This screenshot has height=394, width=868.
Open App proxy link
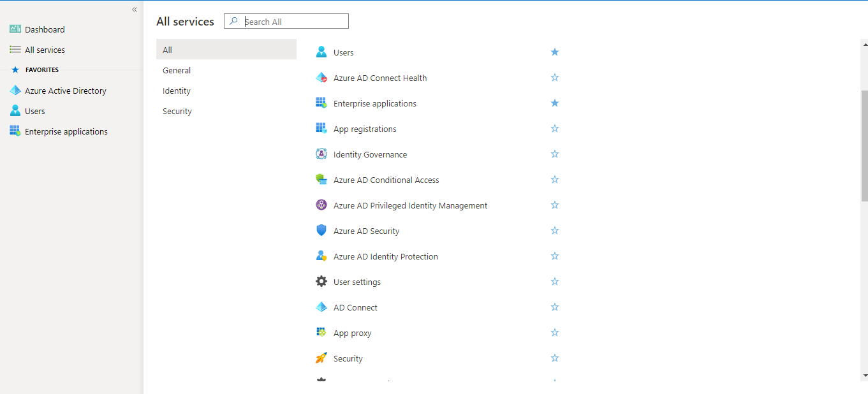point(352,333)
